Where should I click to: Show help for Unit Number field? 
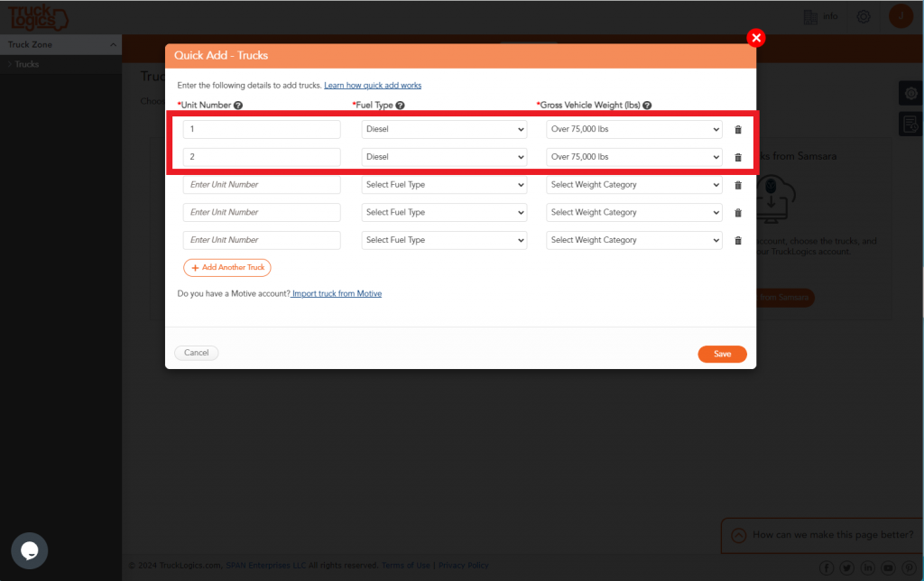238,106
